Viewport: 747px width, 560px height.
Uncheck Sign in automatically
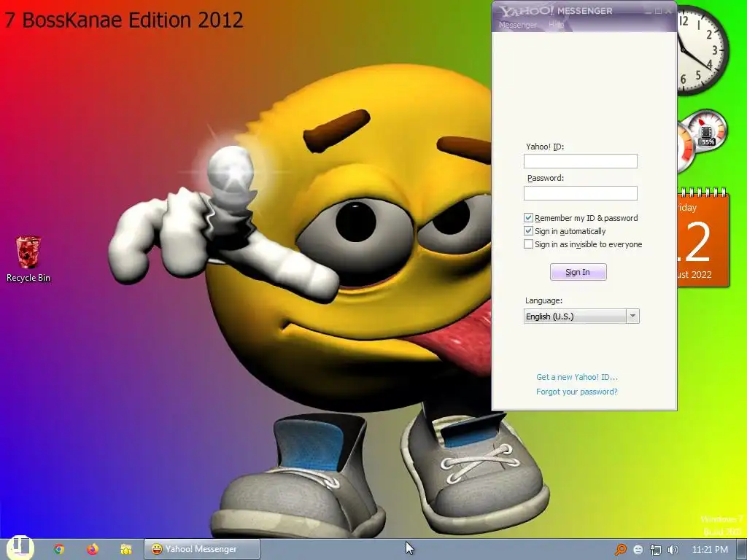[x=528, y=231]
